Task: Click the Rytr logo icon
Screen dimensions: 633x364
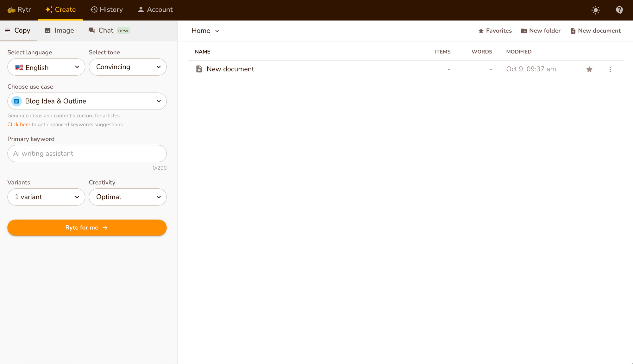Action: [11, 10]
